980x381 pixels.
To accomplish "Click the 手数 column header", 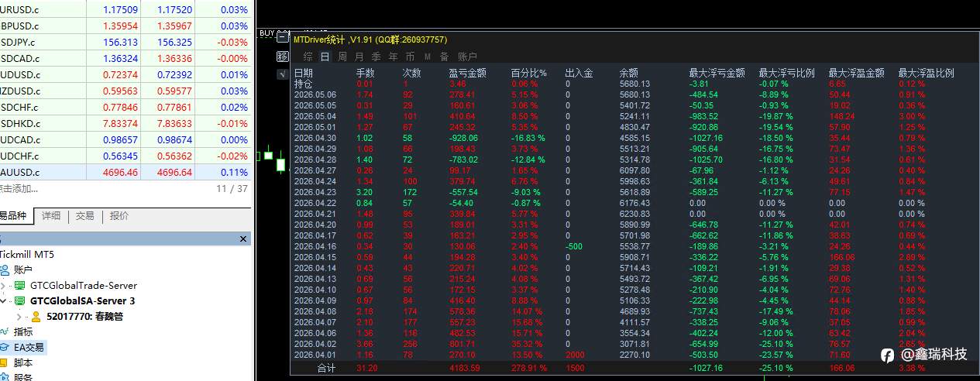I will click(365, 73).
